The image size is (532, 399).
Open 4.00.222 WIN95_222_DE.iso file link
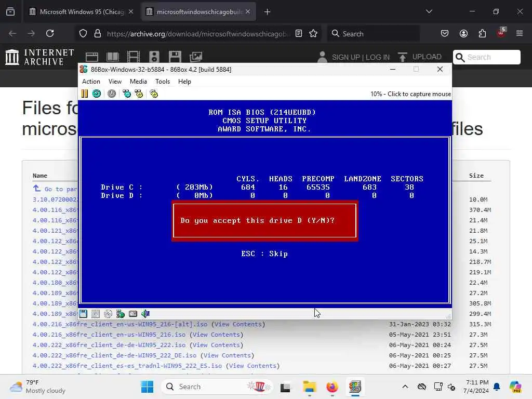[114, 355]
